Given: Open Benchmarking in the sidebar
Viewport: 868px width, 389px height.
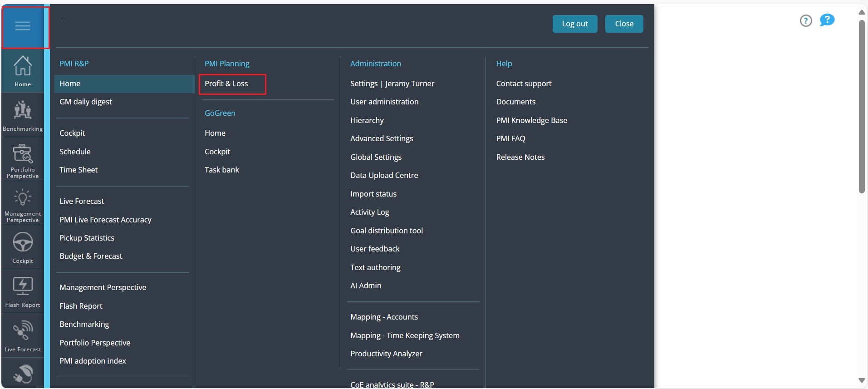Looking at the screenshot, I should tap(23, 115).
